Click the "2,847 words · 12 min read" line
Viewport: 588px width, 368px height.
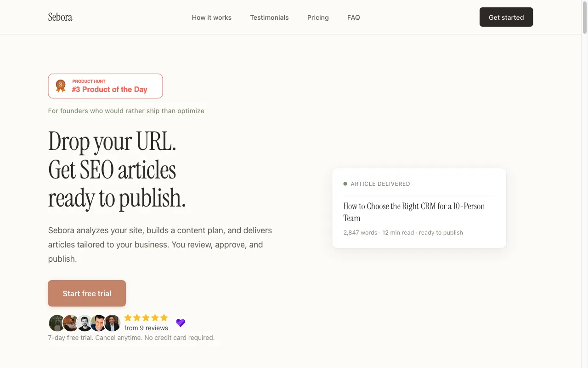tap(403, 233)
